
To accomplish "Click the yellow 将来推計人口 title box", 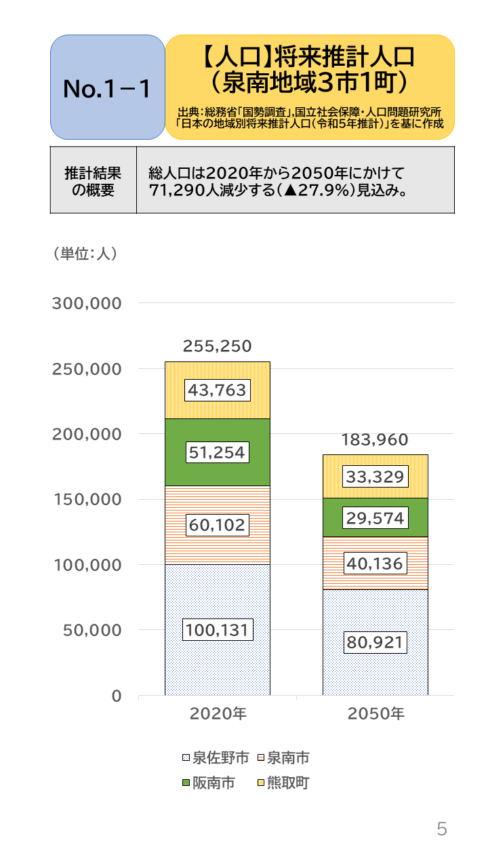I will (309, 87).
